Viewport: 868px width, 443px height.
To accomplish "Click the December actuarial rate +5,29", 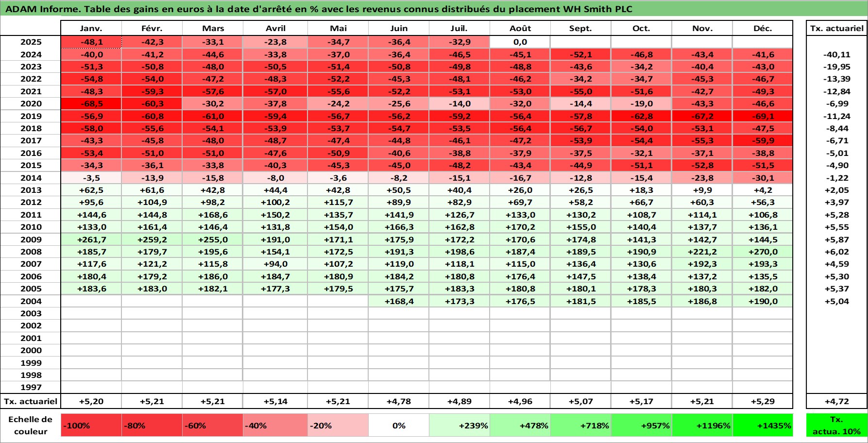I will click(763, 401).
